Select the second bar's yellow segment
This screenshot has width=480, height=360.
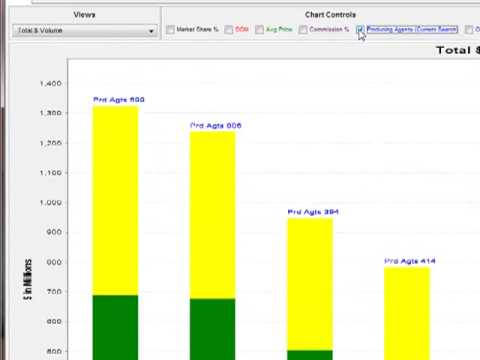tap(213, 215)
